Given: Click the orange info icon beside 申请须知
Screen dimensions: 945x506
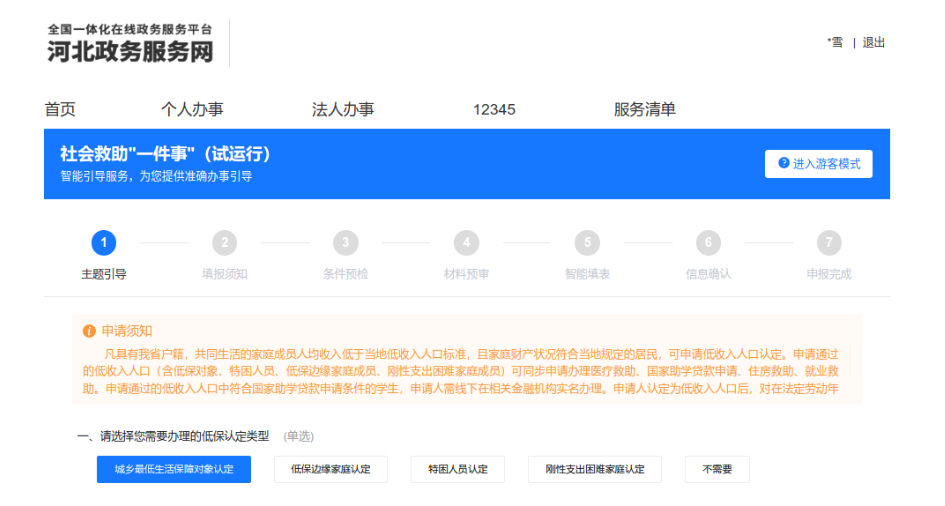Looking at the screenshot, I should click(89, 330).
